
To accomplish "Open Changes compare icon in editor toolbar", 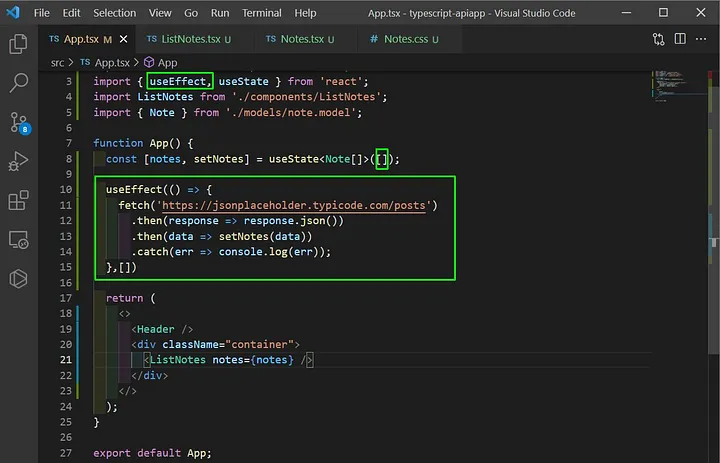I will point(658,39).
